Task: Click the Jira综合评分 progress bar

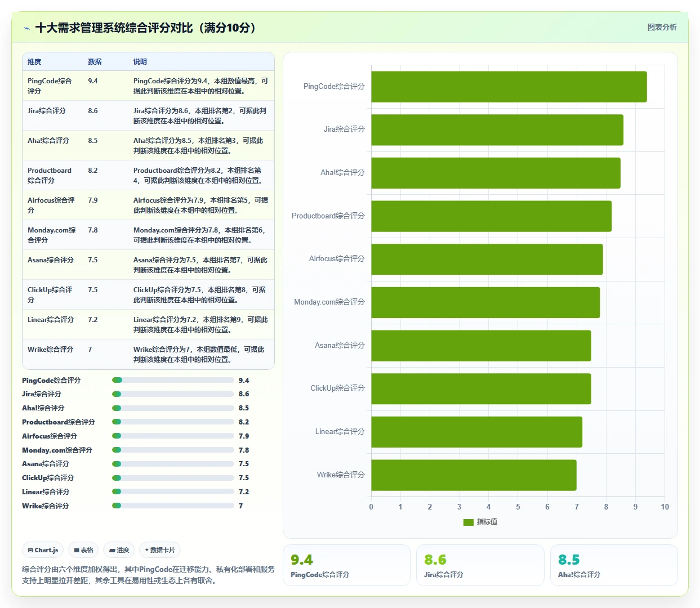Action: [173, 394]
